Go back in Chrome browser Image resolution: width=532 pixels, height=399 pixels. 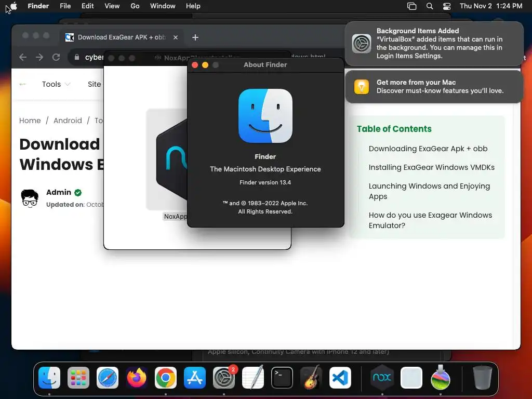pyautogui.click(x=23, y=57)
